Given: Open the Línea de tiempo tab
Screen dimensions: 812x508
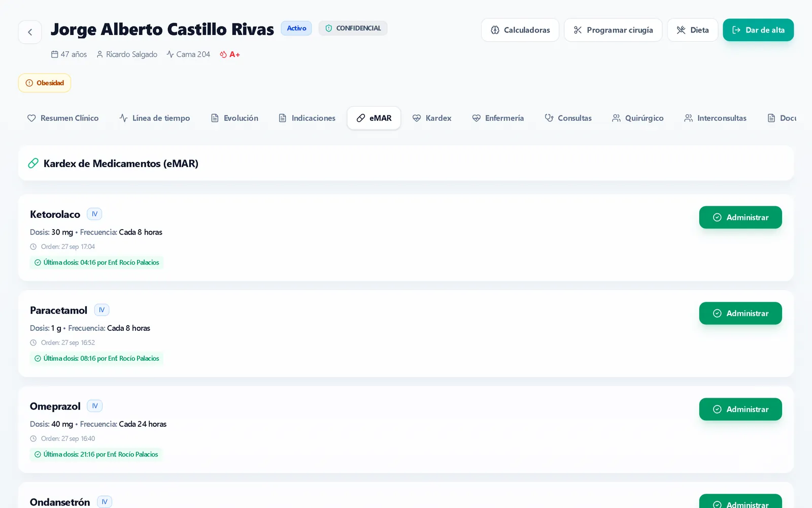Looking at the screenshot, I should 155,118.
